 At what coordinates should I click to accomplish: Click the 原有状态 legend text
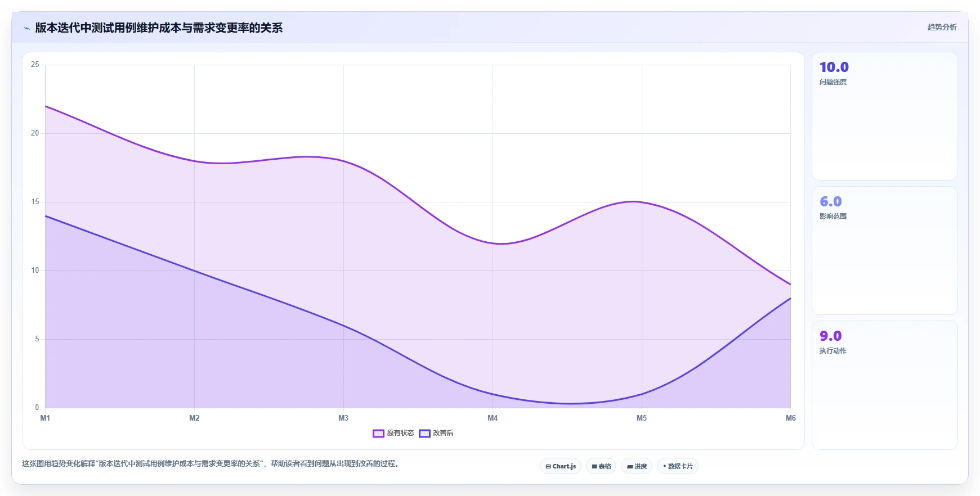(400, 433)
